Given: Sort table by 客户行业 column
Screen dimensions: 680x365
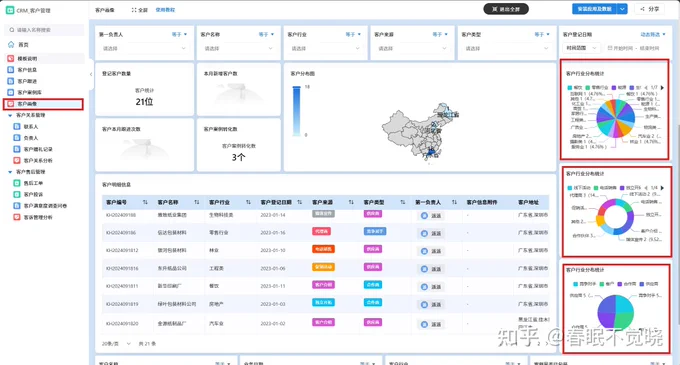Looking at the screenshot, I should (x=248, y=202).
